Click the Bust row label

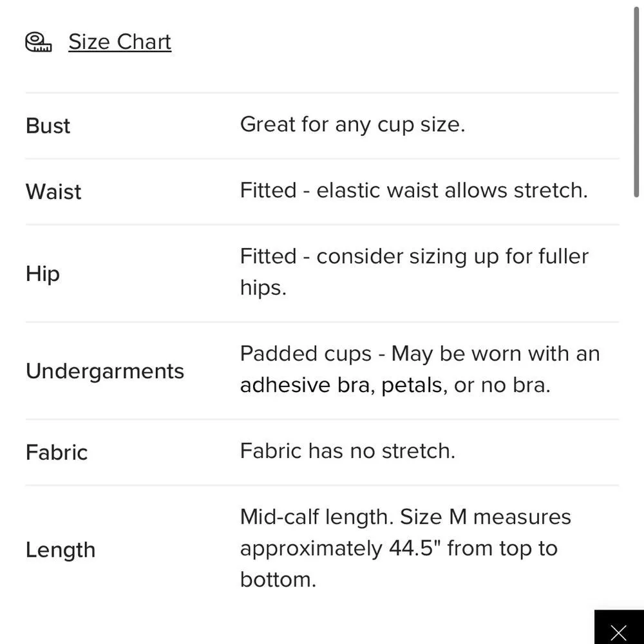point(48,126)
